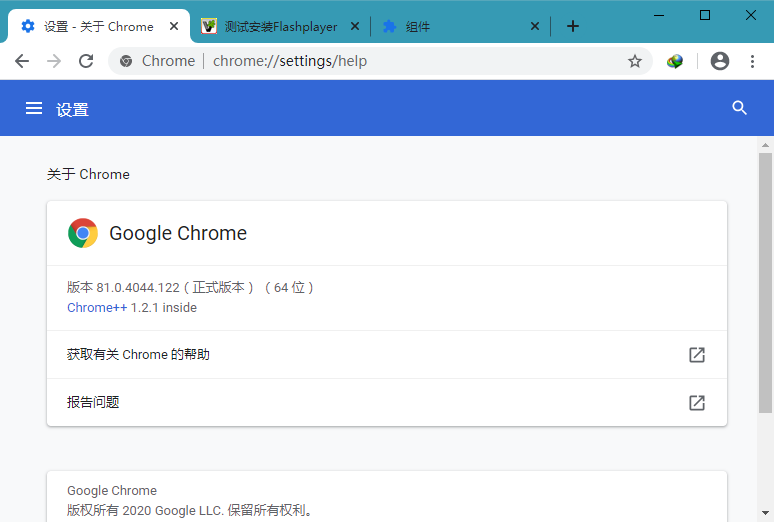Viewport: 774px width, 522px height.
Task: Search settings with the magnifier icon
Action: tap(739, 108)
